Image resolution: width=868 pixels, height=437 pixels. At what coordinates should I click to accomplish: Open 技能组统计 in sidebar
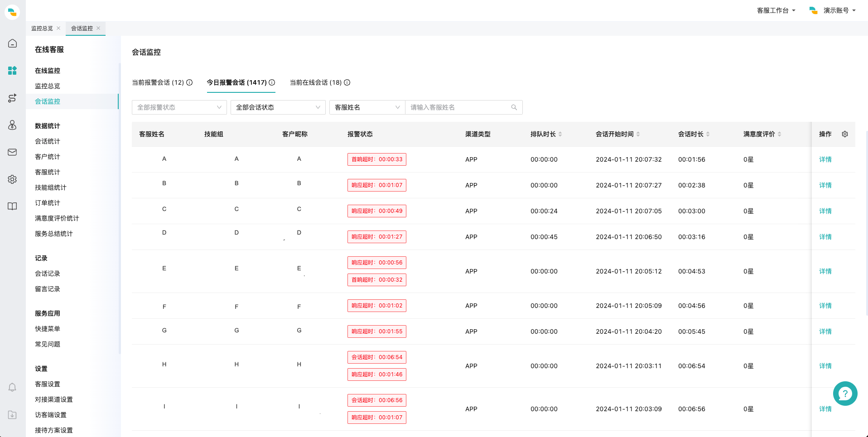(51, 187)
